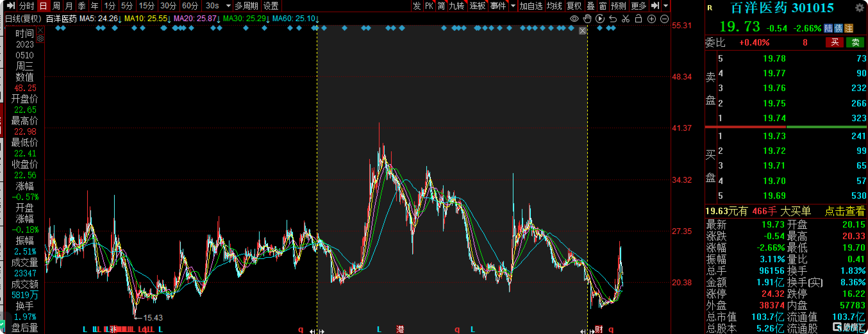This screenshot has height=334, width=868.
Task: Click 加自选 to add to watchlist
Action: pos(531,5)
